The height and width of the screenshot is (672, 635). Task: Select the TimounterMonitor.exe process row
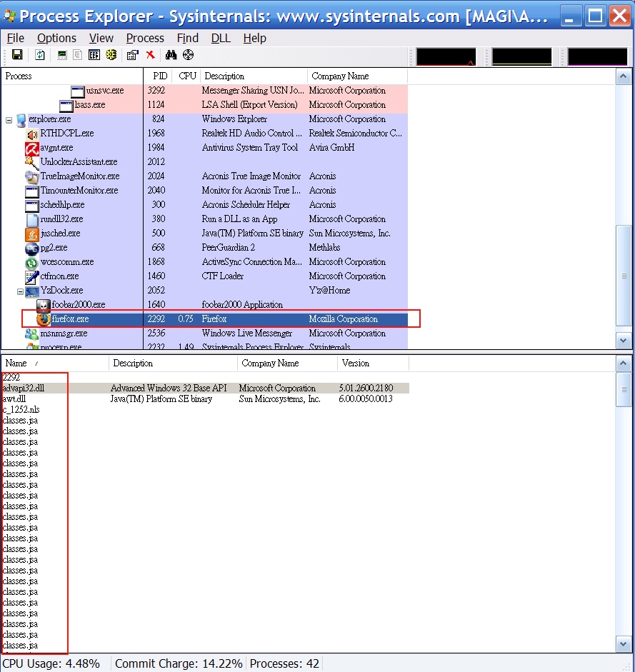pos(204,191)
